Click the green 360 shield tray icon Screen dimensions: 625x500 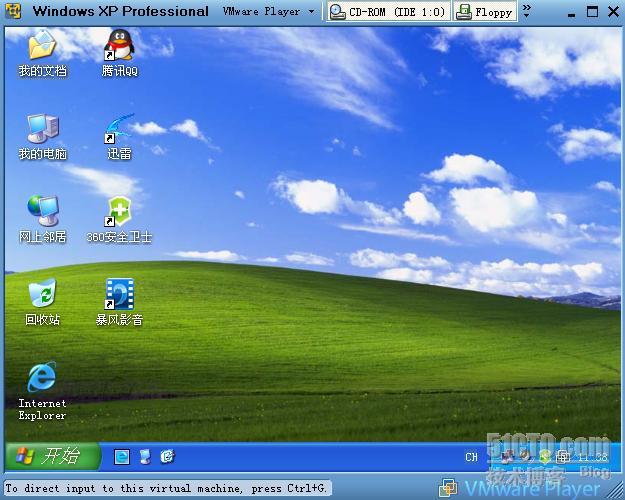tap(545, 457)
